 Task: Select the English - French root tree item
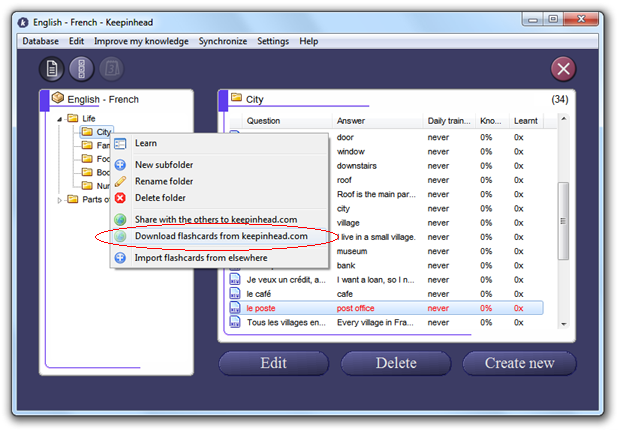(103, 99)
